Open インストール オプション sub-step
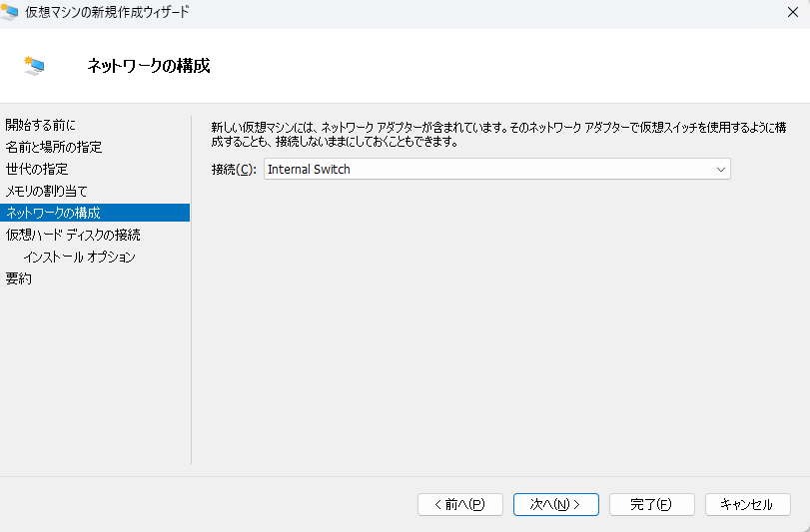Image resolution: width=810 pixels, height=532 pixels. point(79,257)
